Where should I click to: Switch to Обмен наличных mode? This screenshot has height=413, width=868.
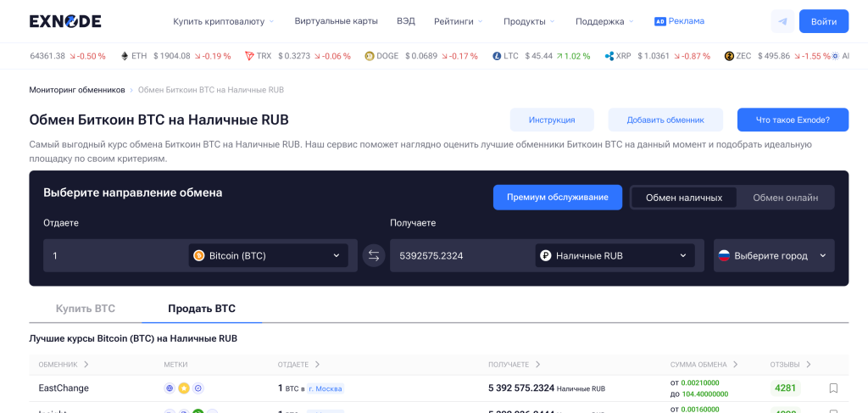coord(684,198)
